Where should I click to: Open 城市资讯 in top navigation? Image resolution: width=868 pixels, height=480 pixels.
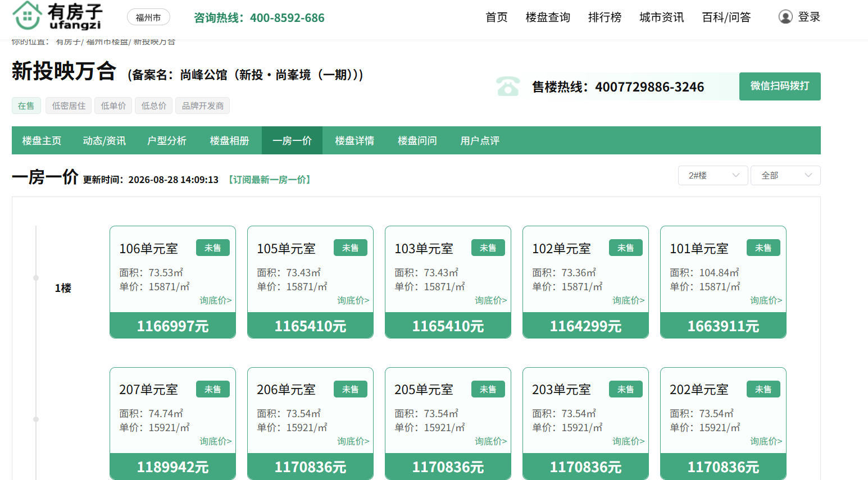(x=662, y=17)
